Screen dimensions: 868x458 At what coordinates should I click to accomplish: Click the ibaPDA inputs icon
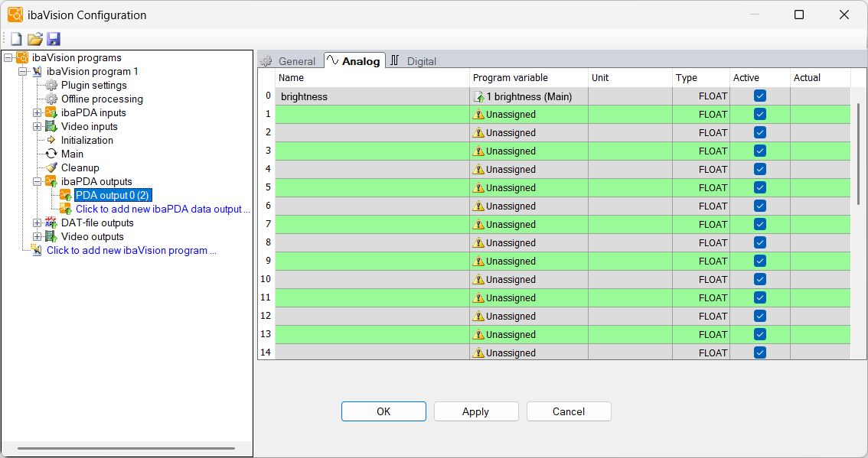click(51, 113)
